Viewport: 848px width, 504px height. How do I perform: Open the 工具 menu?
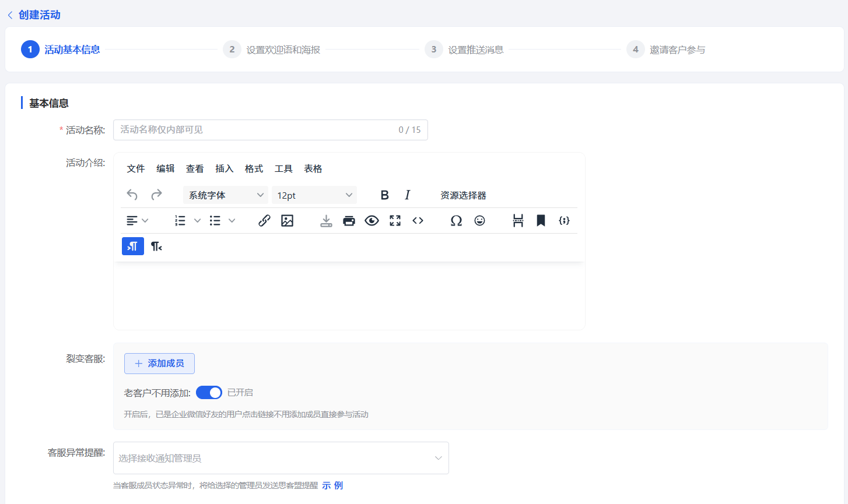(x=283, y=169)
